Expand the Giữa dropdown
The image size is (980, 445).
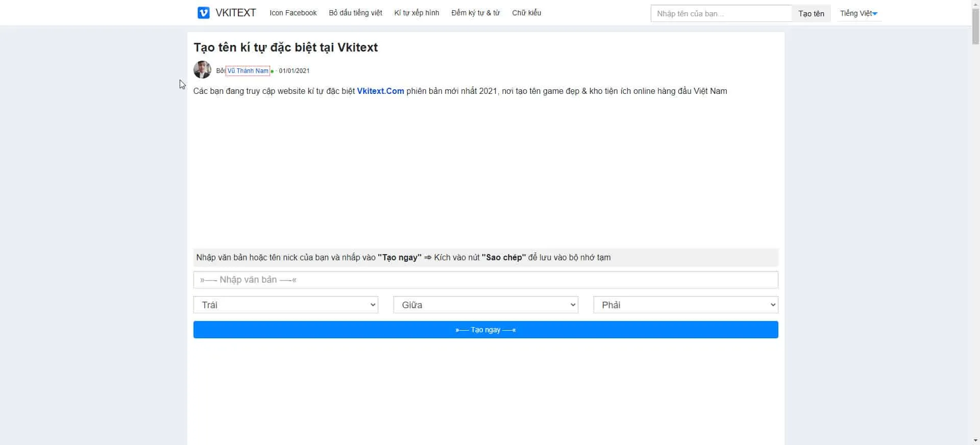click(x=485, y=305)
